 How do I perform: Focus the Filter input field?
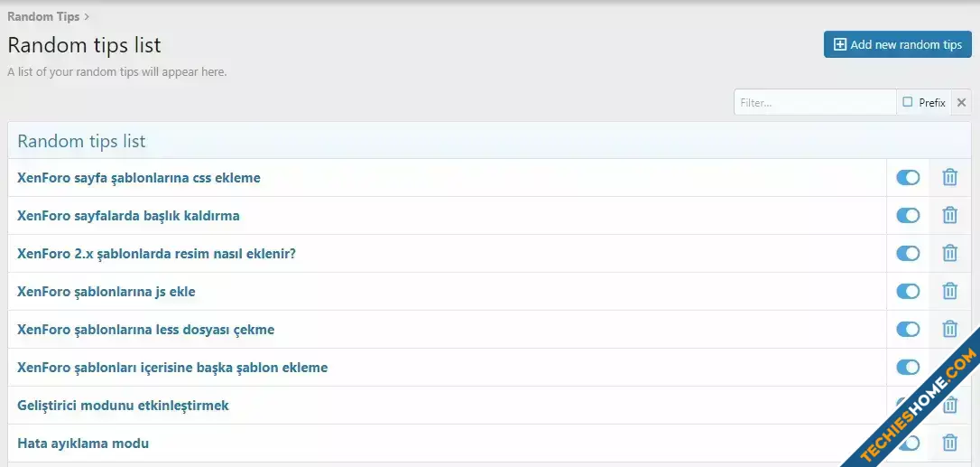pyautogui.click(x=815, y=103)
